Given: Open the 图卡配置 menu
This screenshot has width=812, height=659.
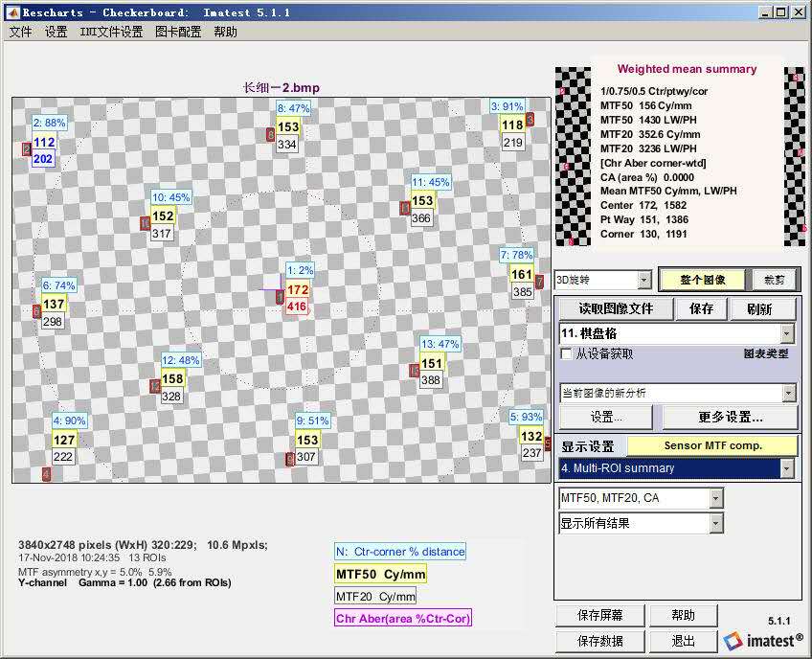Looking at the screenshot, I should [x=178, y=32].
